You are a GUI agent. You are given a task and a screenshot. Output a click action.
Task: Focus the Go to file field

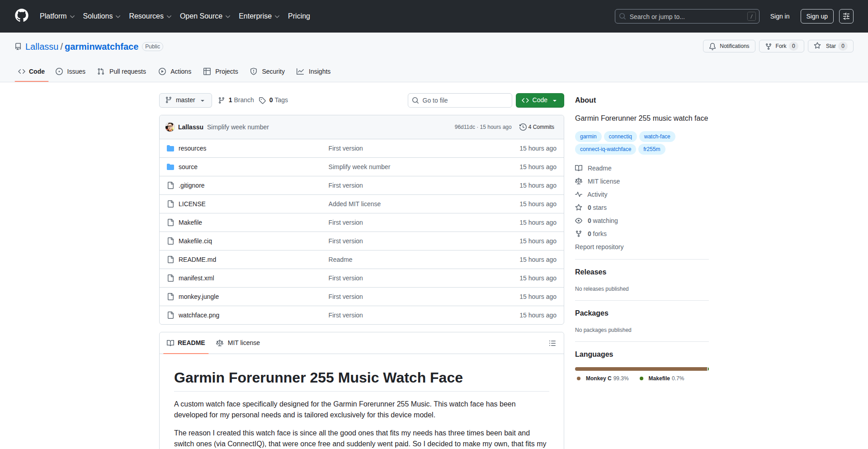tap(460, 100)
